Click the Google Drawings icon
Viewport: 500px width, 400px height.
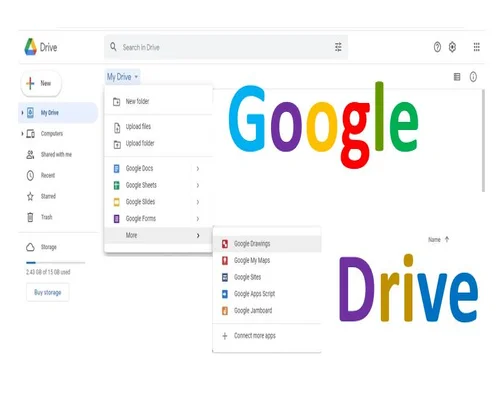tap(225, 244)
